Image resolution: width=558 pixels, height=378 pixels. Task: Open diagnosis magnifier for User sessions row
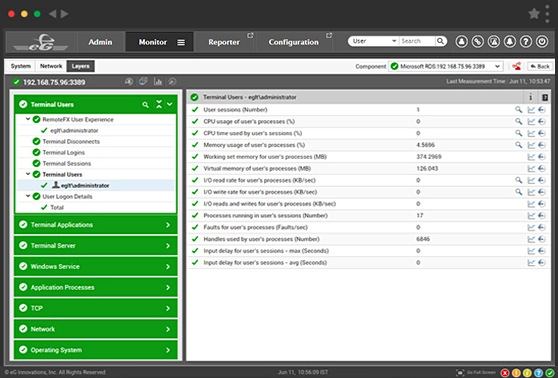[x=518, y=110]
